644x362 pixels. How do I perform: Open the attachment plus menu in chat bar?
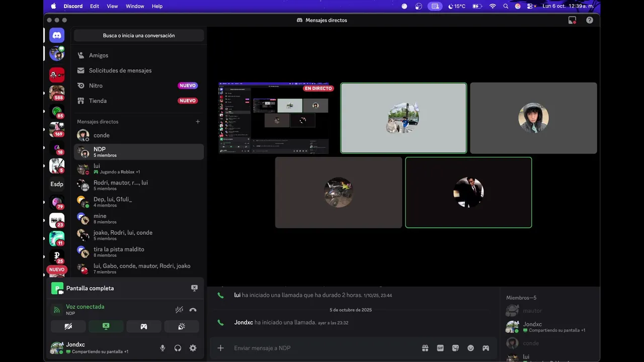220,348
